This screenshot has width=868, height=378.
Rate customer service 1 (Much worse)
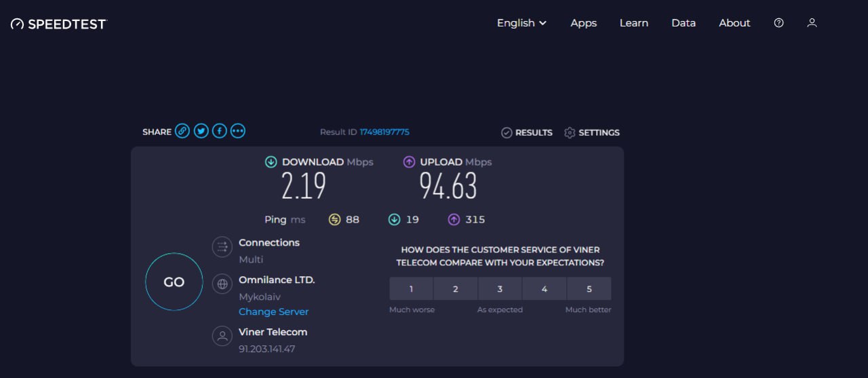click(411, 288)
